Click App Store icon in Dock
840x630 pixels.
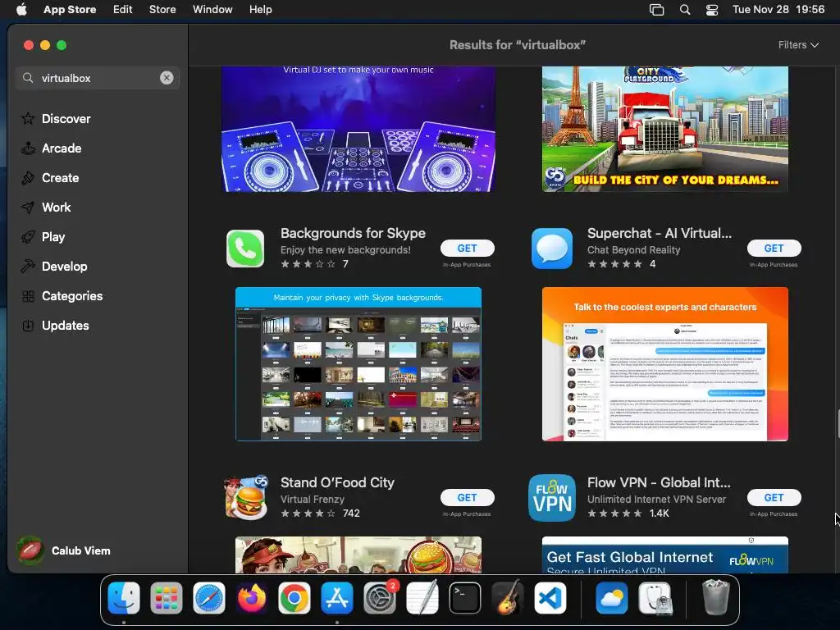click(337, 598)
